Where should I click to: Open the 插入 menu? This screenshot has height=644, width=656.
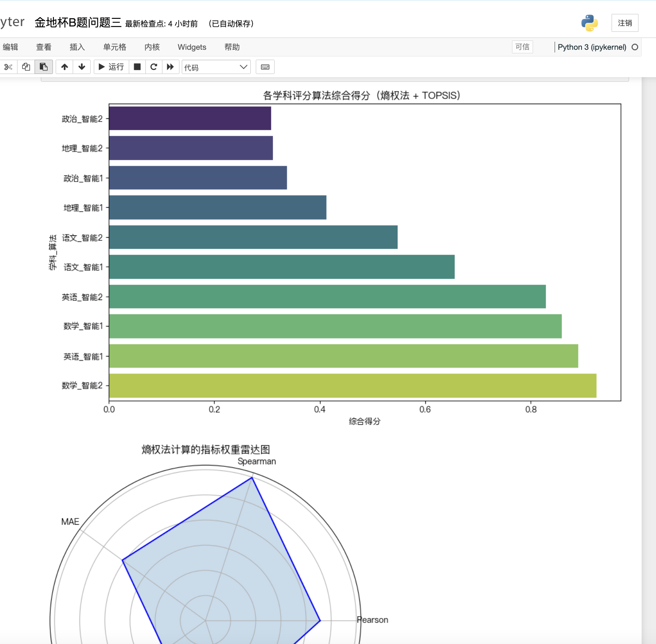tap(77, 47)
